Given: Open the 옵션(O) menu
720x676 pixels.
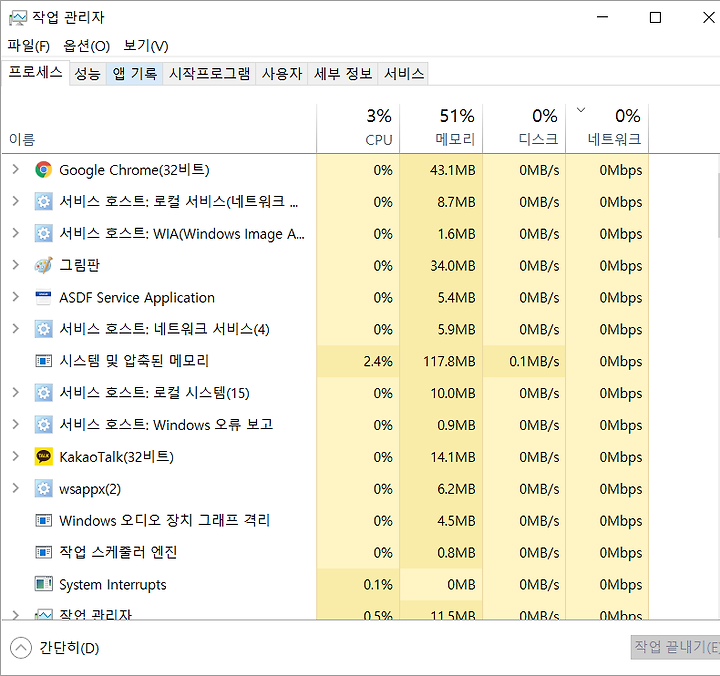Looking at the screenshot, I should (x=86, y=45).
